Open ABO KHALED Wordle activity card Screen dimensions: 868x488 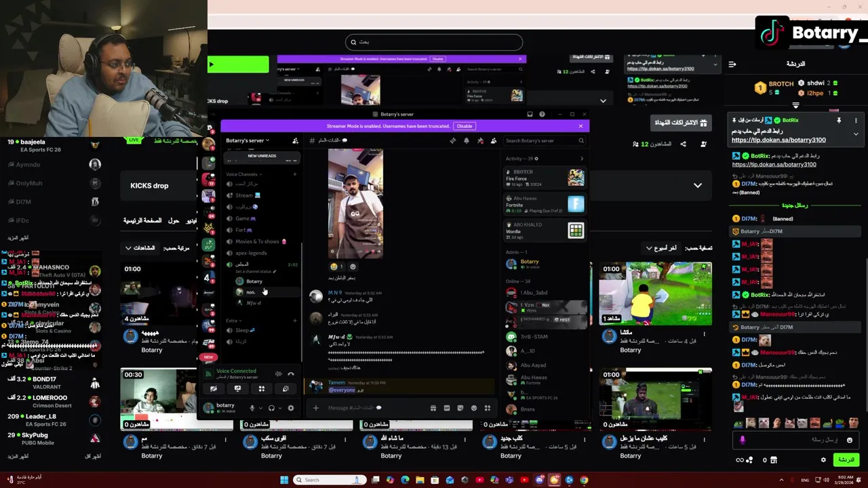point(545,231)
